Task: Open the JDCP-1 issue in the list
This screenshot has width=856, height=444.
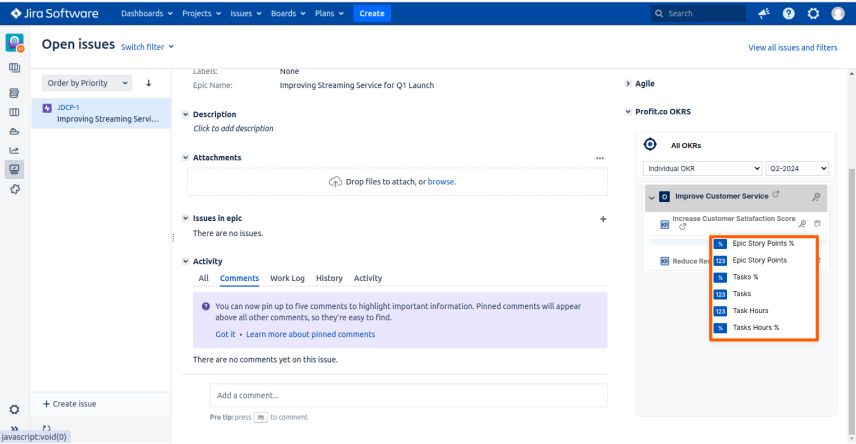Action: (101, 113)
